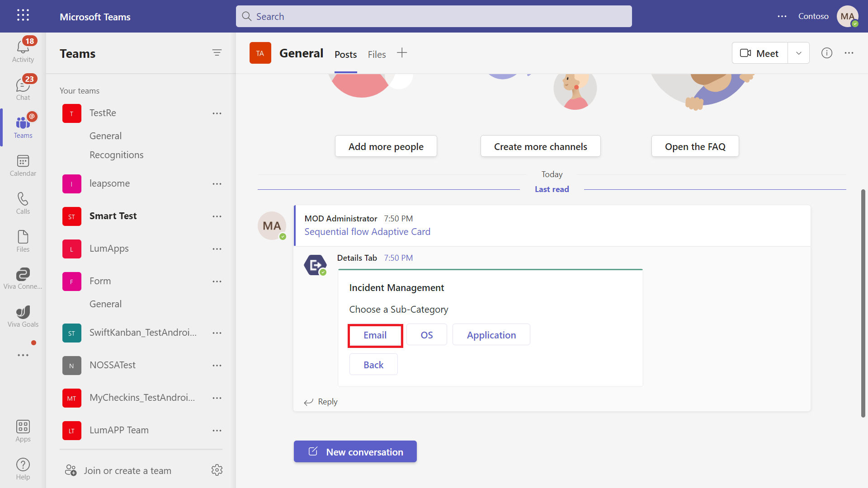Image resolution: width=868 pixels, height=488 pixels.
Task: Open more options for LumAPP Team
Action: (x=217, y=431)
